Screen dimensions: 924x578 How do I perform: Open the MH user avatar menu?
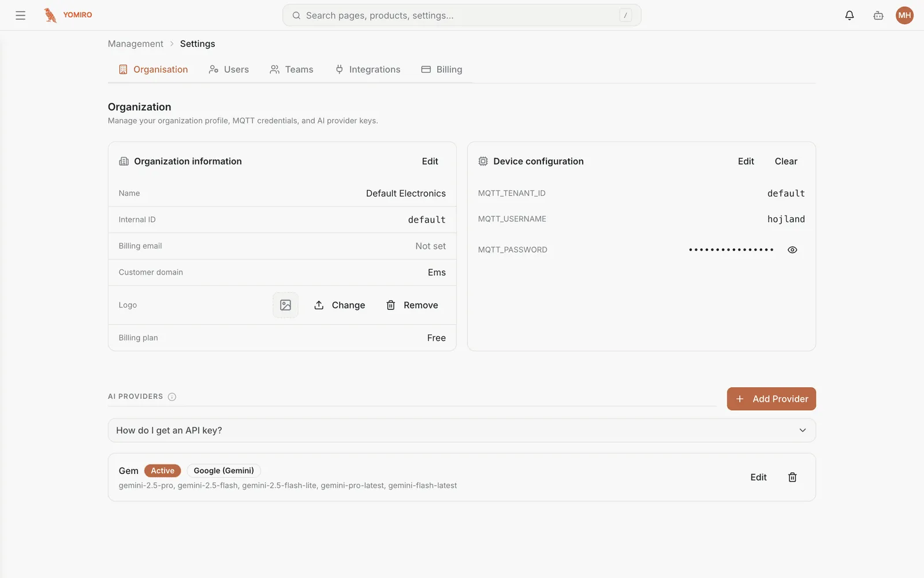pos(904,16)
